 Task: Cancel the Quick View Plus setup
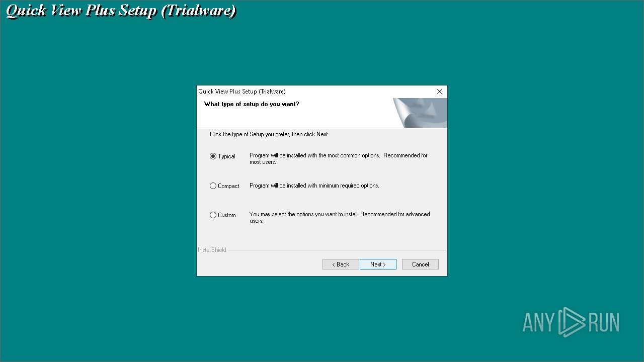pyautogui.click(x=420, y=264)
